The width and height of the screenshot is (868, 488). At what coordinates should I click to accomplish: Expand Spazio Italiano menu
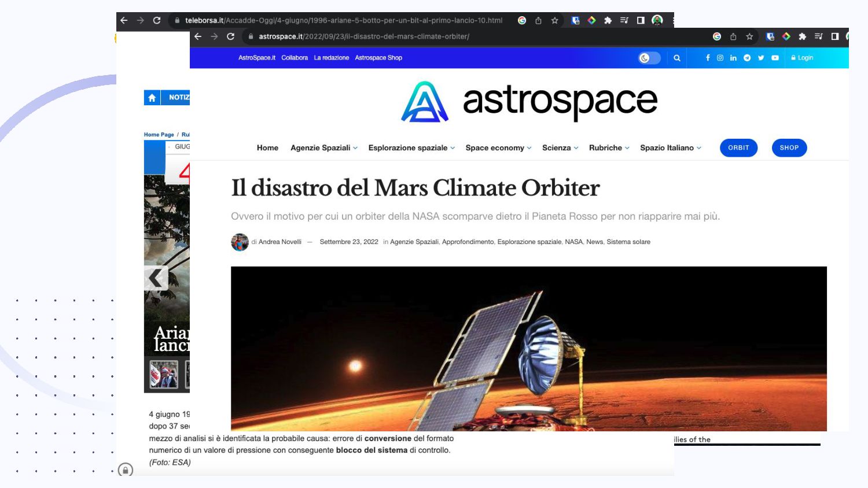point(671,148)
